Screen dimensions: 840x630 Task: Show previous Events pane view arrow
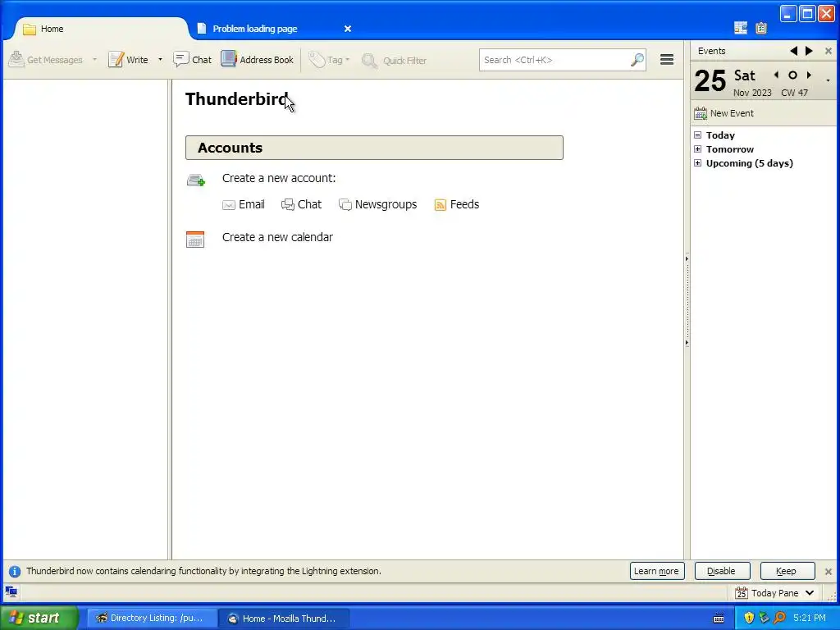tap(793, 51)
